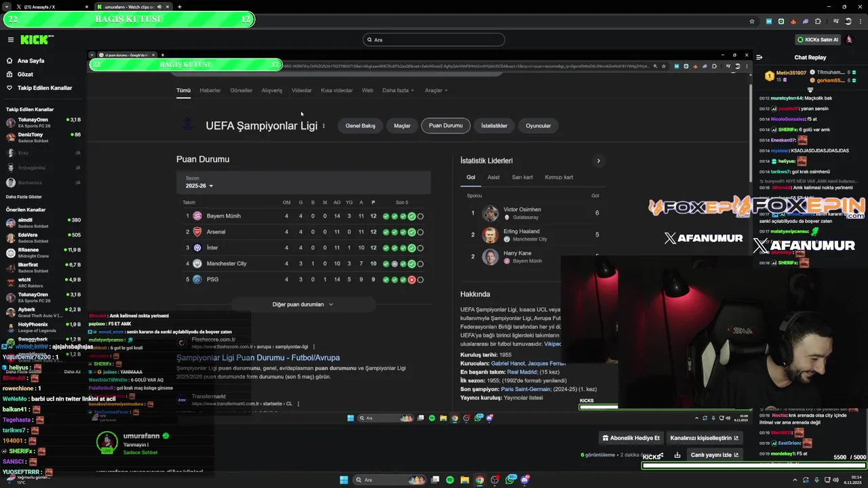This screenshot has height=488, width=868.
Task: Open the Oyuncular league tab
Action: (x=538, y=125)
